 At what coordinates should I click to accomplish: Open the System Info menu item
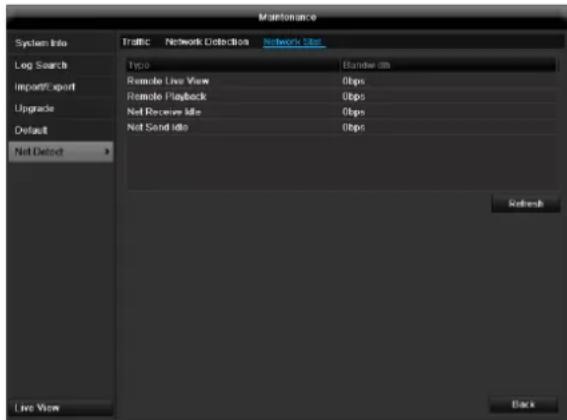tap(61, 43)
